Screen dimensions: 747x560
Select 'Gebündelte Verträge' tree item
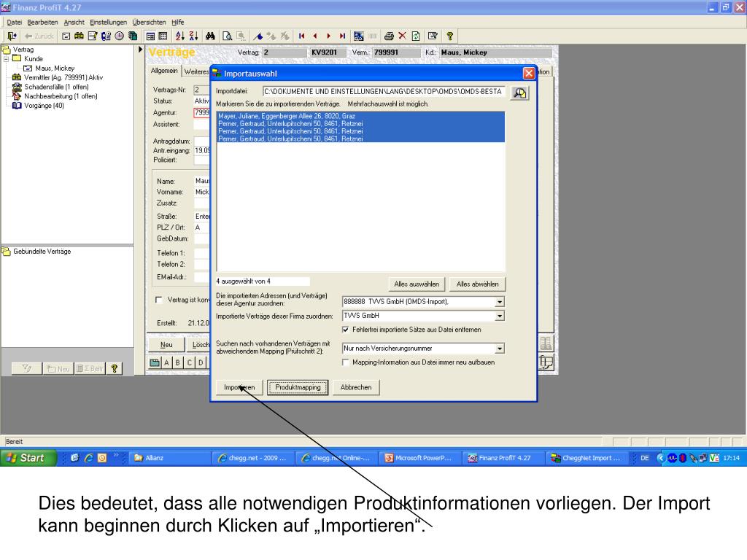coord(42,252)
